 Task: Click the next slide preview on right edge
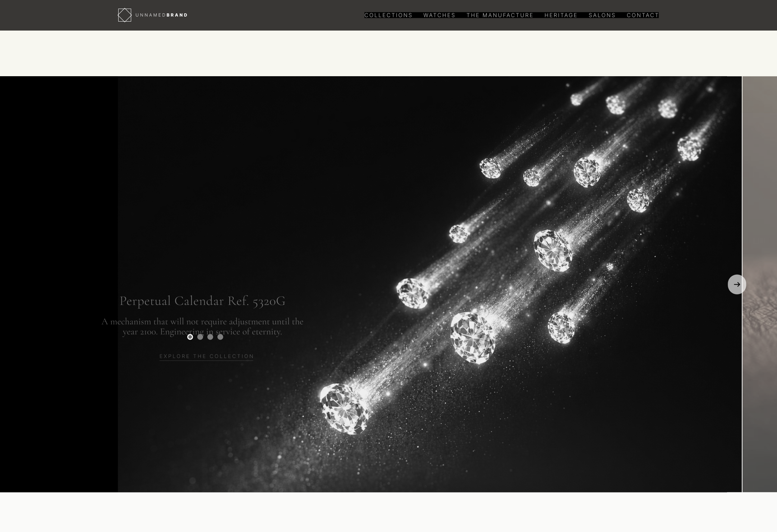(760, 180)
